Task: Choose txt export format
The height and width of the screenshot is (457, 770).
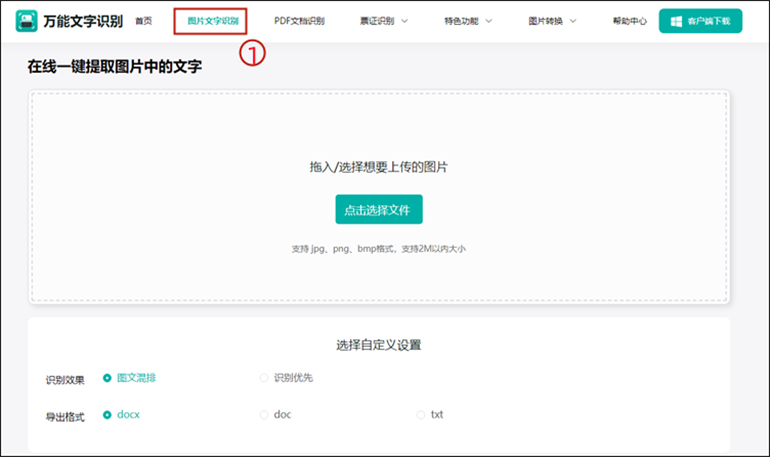Action: pos(430,415)
